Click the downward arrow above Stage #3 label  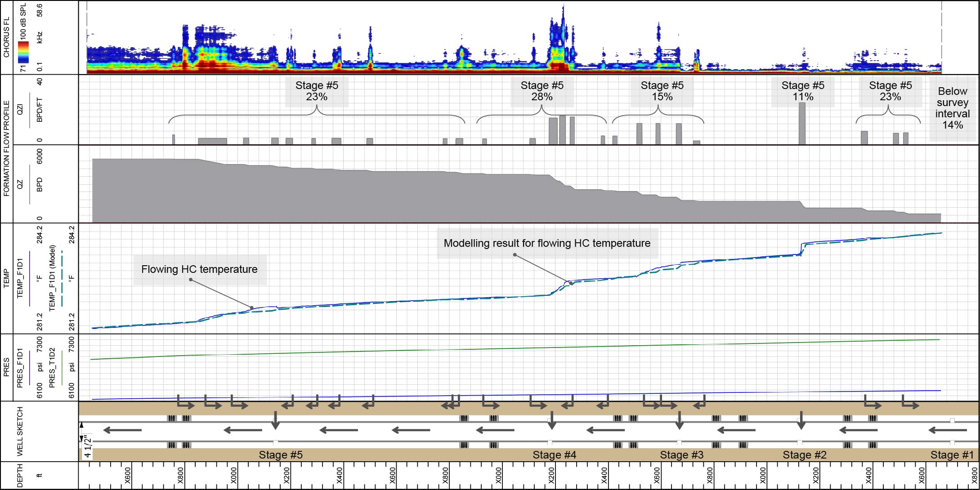tap(679, 420)
